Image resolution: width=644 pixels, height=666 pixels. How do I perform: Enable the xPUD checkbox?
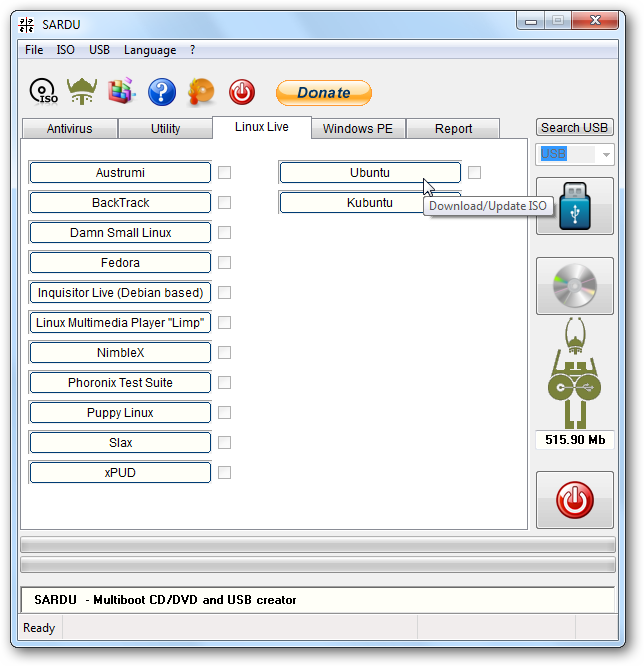pos(224,473)
